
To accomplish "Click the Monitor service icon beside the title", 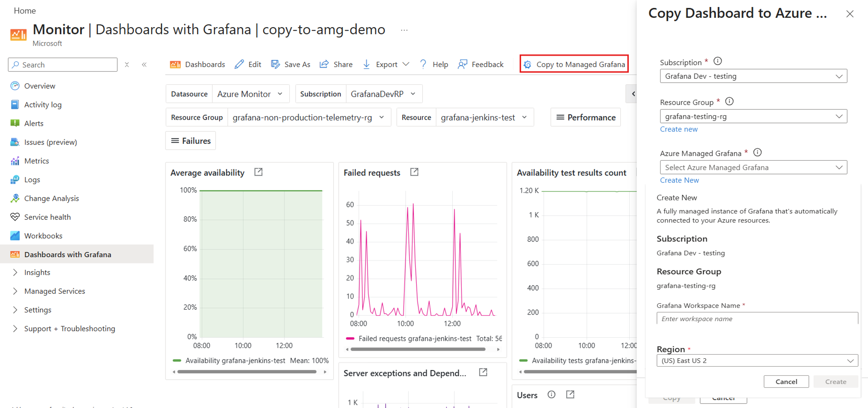I will 18,35.
